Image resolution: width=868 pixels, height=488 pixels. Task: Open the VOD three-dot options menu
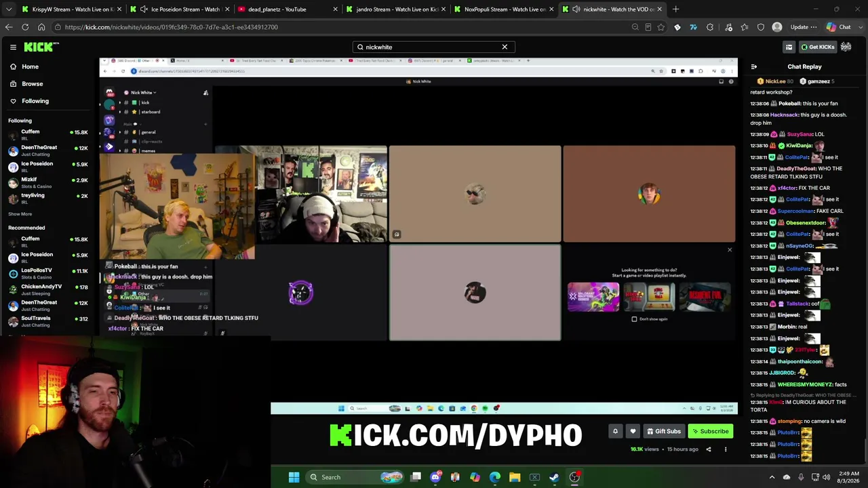726,449
